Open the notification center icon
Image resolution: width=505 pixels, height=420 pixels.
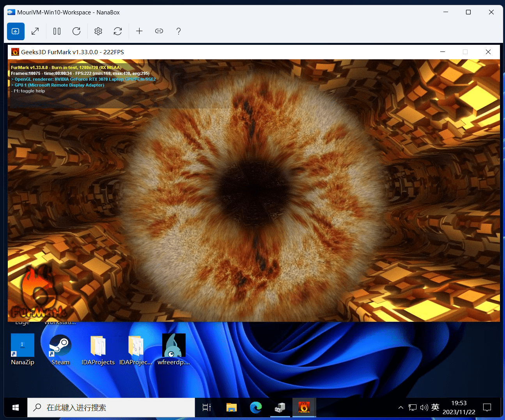pyautogui.click(x=487, y=408)
